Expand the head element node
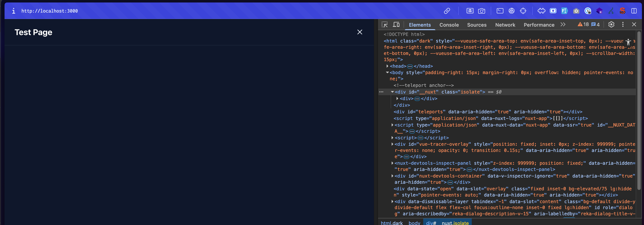The height and width of the screenshot is (225, 644). tap(387, 66)
